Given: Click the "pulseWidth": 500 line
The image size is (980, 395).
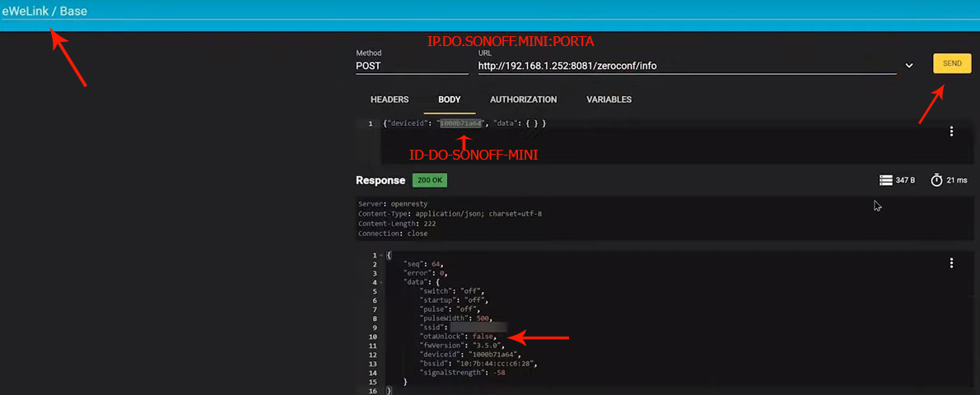Looking at the screenshot, I should [457, 318].
